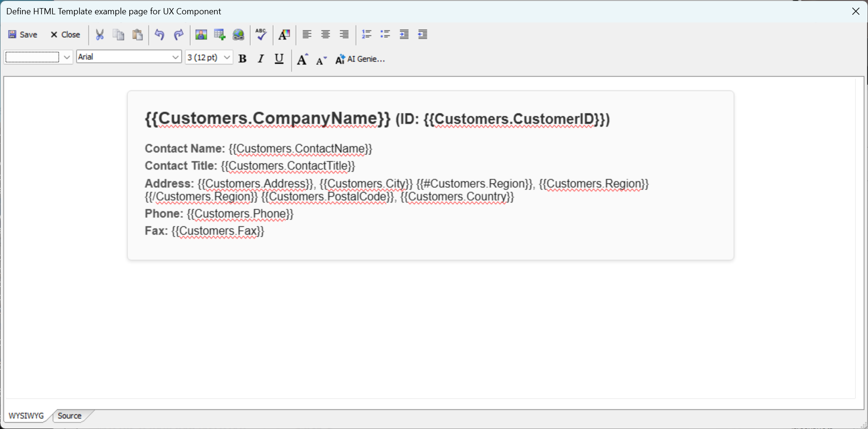Insert an image using the picture icon
Viewport: 868px width, 429px height.
click(201, 34)
